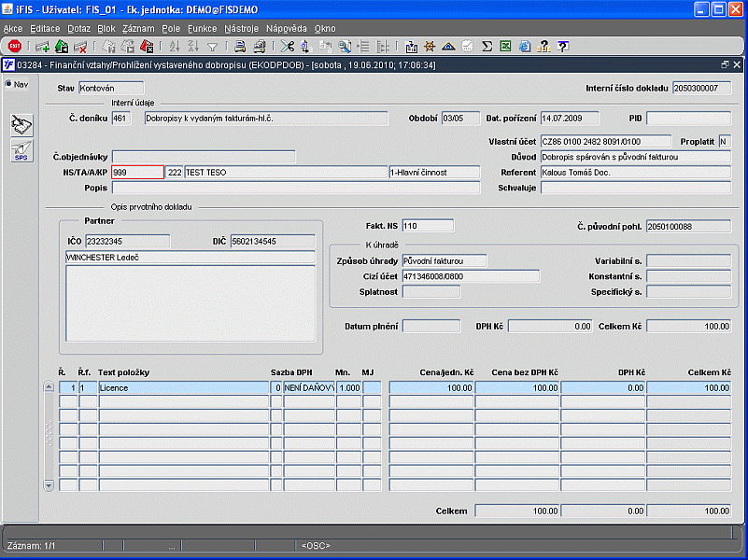Print using the printer icon
The width and height of the screenshot is (748, 560).
(240, 47)
